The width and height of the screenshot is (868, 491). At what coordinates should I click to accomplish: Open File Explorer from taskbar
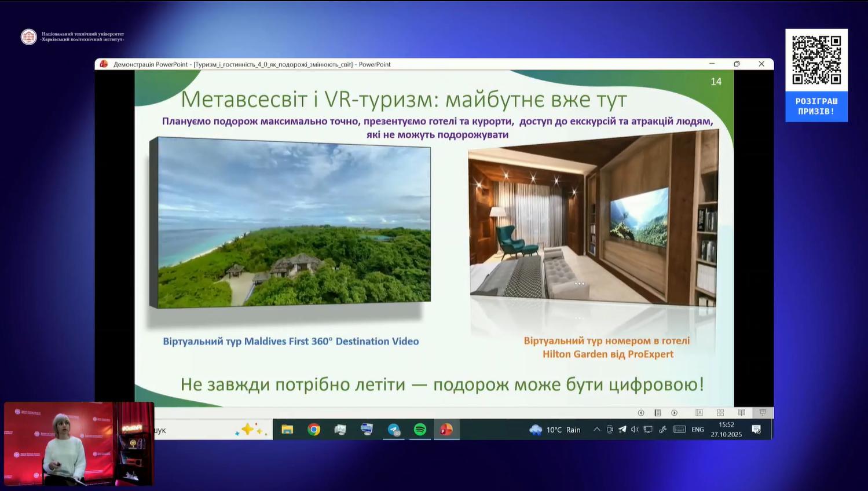pos(287,430)
